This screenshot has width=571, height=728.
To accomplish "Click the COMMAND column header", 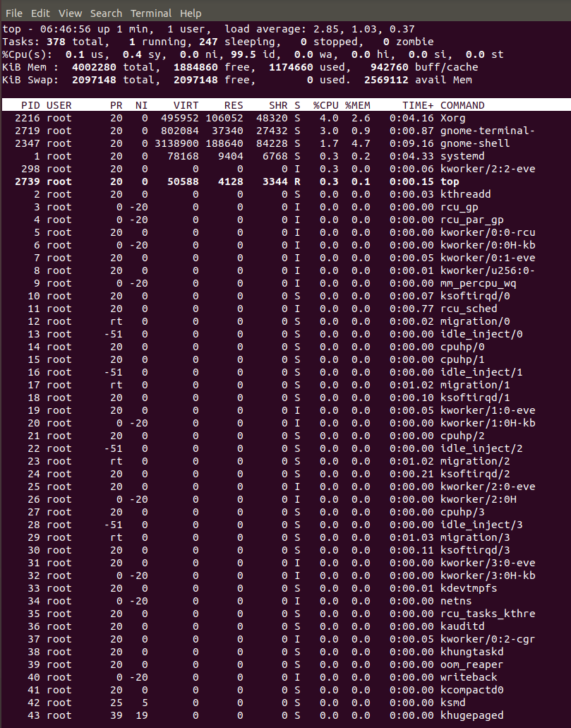I will point(462,105).
